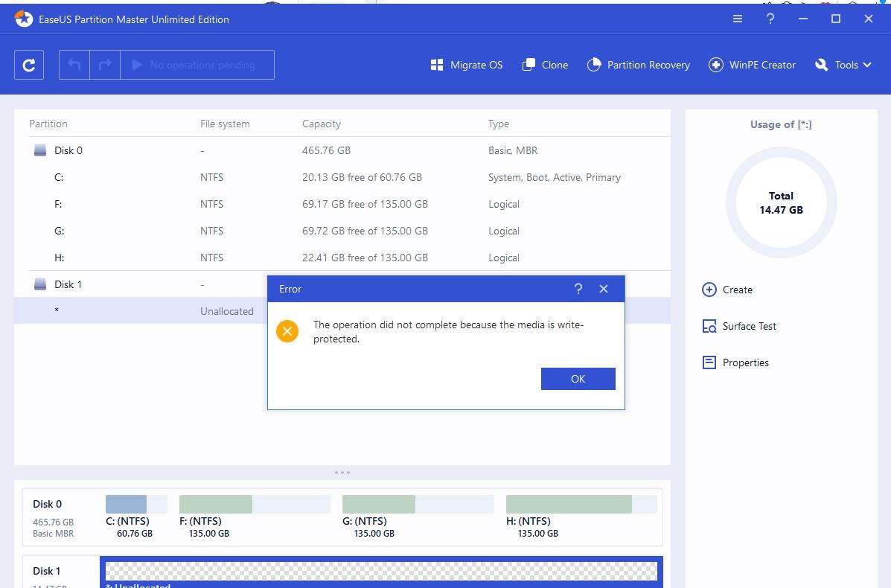Run a Surface Test from the side panel
Screen dimensions: 891x588
(739, 326)
